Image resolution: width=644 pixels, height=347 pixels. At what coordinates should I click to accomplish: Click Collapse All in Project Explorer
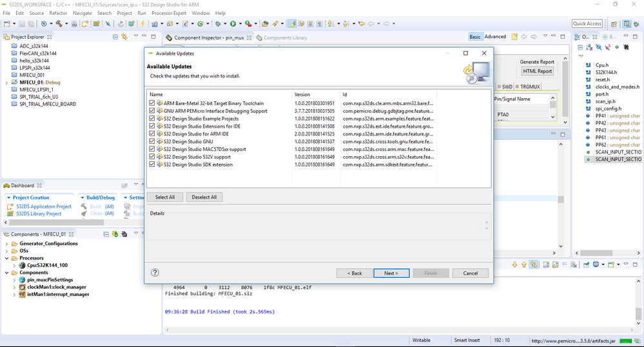pyautogui.click(x=115, y=37)
